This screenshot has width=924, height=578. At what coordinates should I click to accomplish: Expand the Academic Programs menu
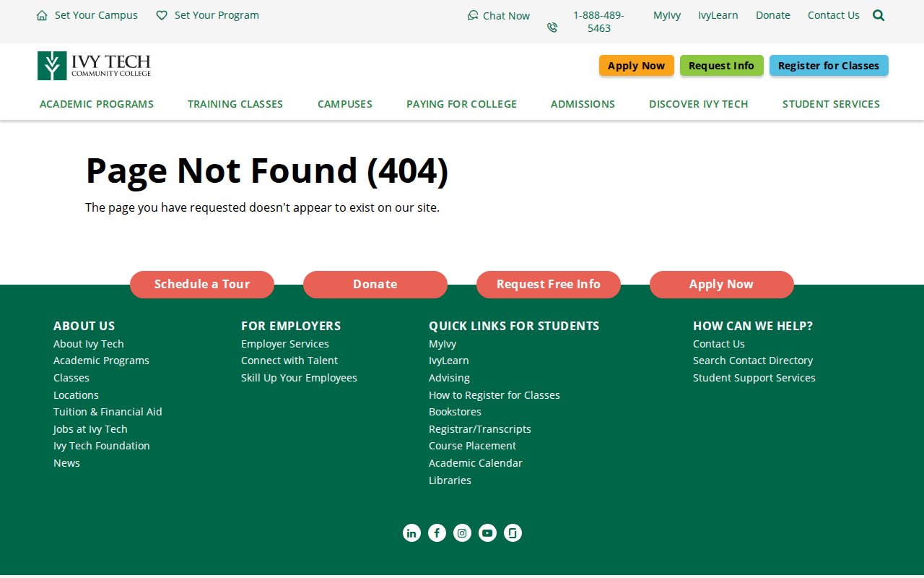[x=97, y=104]
